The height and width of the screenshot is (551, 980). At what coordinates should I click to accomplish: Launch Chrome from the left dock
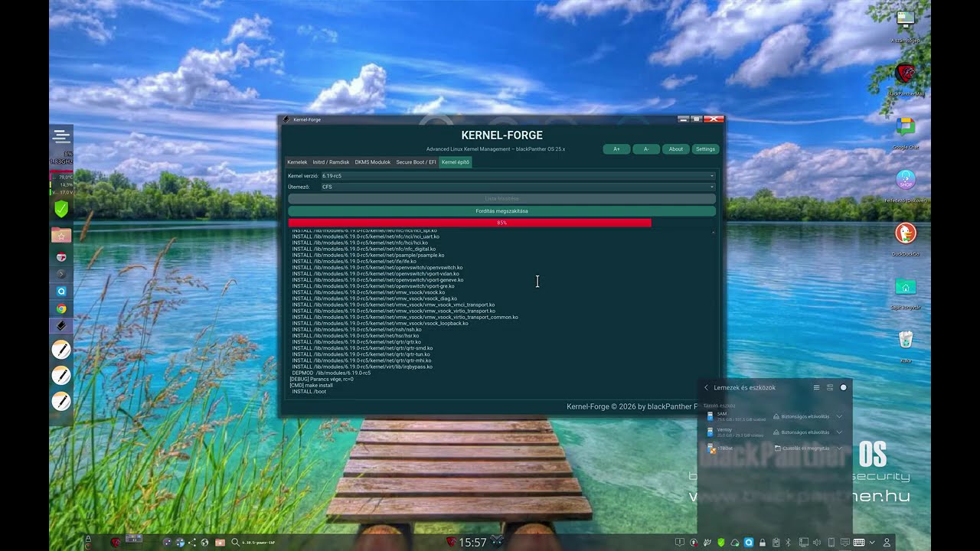tap(61, 309)
